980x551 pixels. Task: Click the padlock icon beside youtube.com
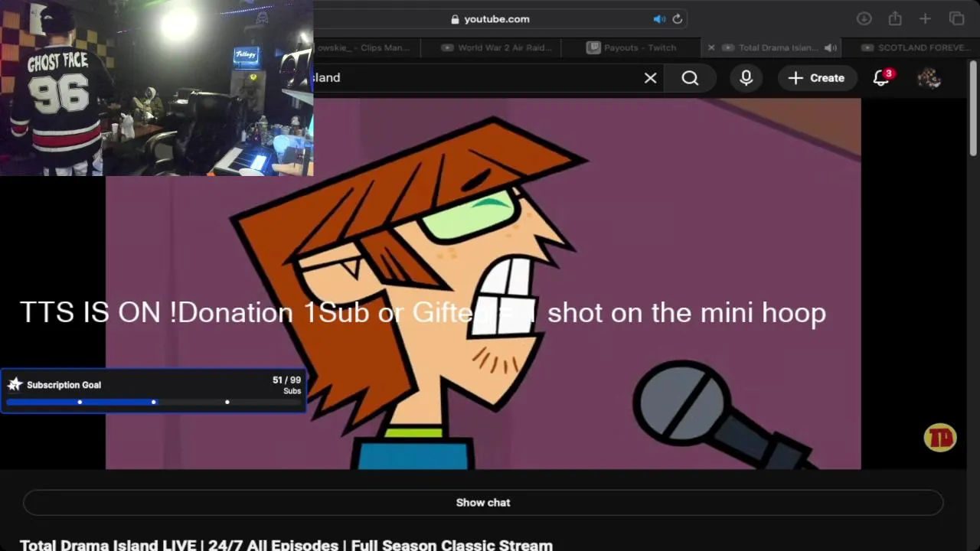coord(455,19)
